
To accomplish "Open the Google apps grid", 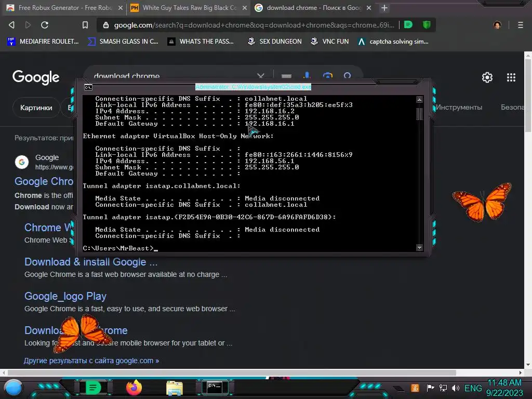I will tap(511, 77).
